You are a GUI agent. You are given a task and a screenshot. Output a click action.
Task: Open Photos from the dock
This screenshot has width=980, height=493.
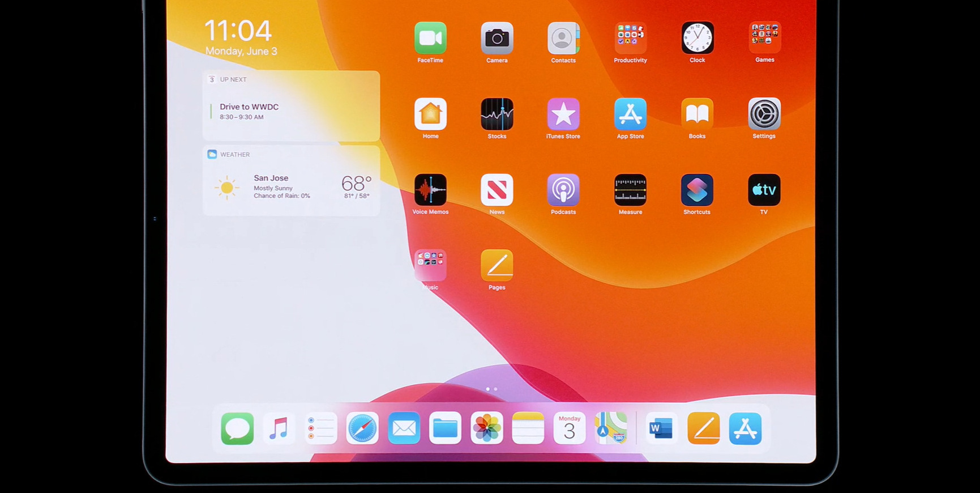(x=487, y=428)
